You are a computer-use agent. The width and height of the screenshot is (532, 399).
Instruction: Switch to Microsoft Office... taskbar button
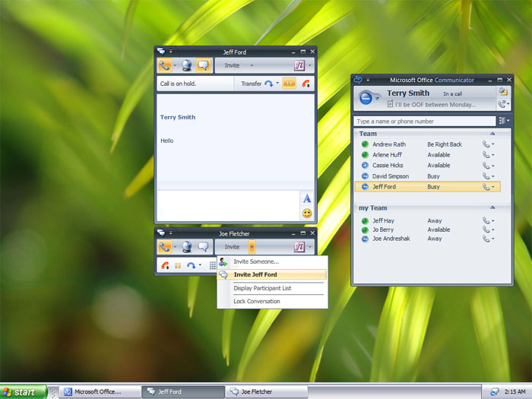100,392
